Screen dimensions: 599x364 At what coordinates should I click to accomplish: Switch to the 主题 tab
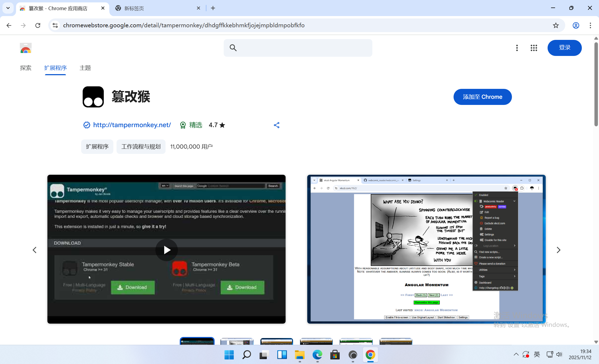pyautogui.click(x=85, y=68)
